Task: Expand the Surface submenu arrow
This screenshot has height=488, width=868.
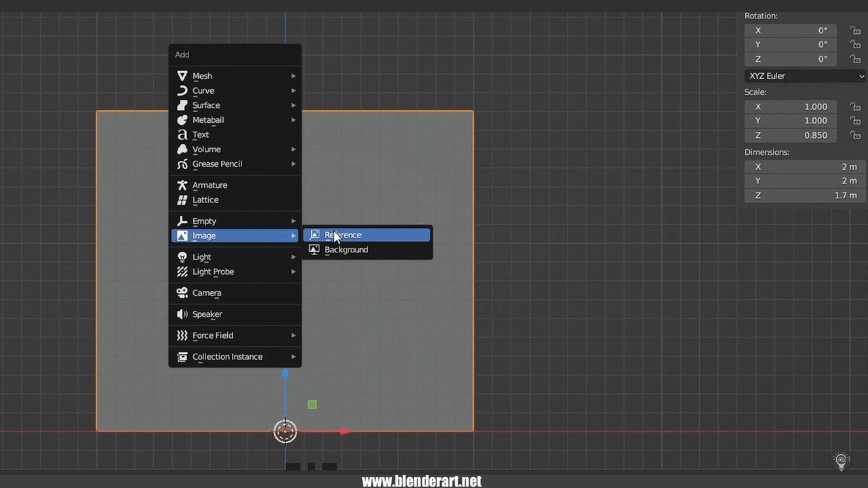Action: coord(294,105)
